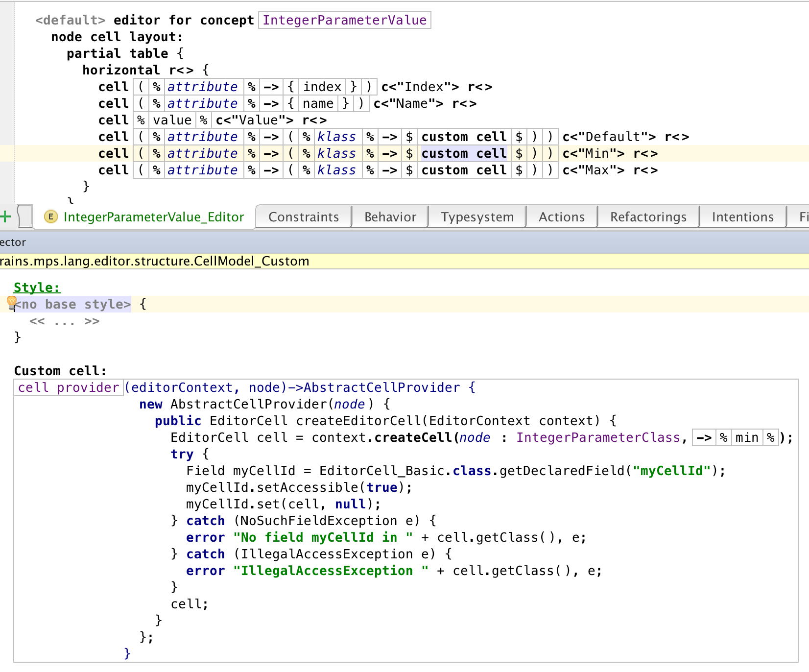The width and height of the screenshot is (809, 672).
Task: Go to the Actions tab
Action: pyautogui.click(x=562, y=217)
